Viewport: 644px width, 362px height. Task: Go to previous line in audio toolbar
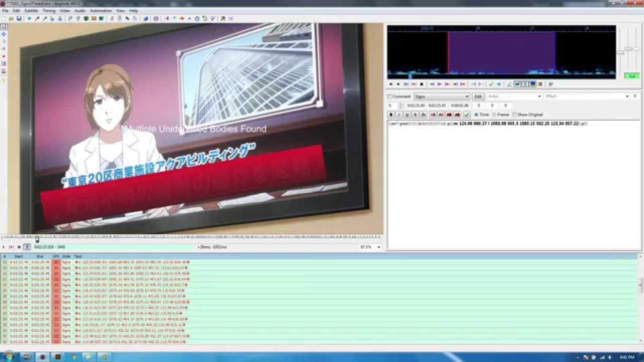pyautogui.click(x=390, y=84)
